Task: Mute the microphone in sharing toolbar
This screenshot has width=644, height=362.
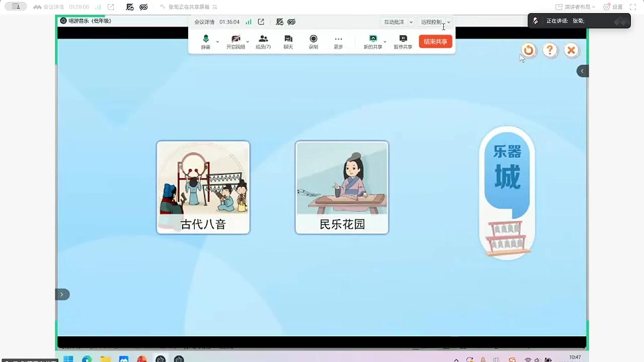Action: click(206, 42)
